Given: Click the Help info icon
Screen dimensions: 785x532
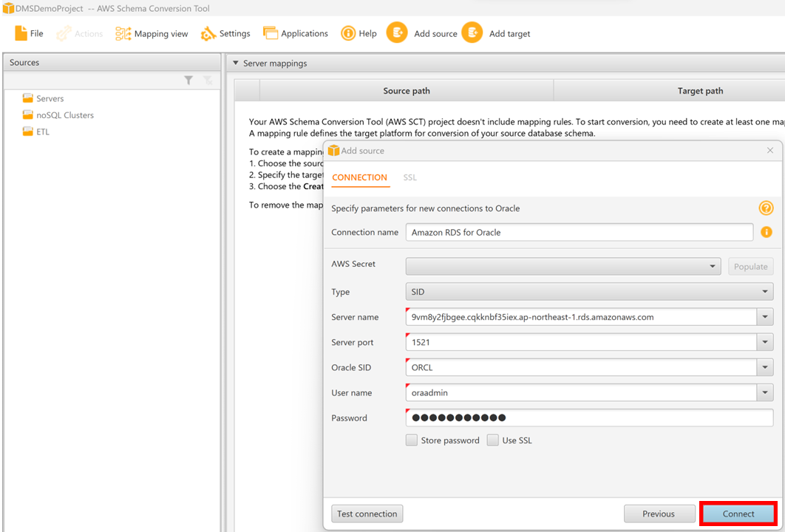Looking at the screenshot, I should coord(348,33).
